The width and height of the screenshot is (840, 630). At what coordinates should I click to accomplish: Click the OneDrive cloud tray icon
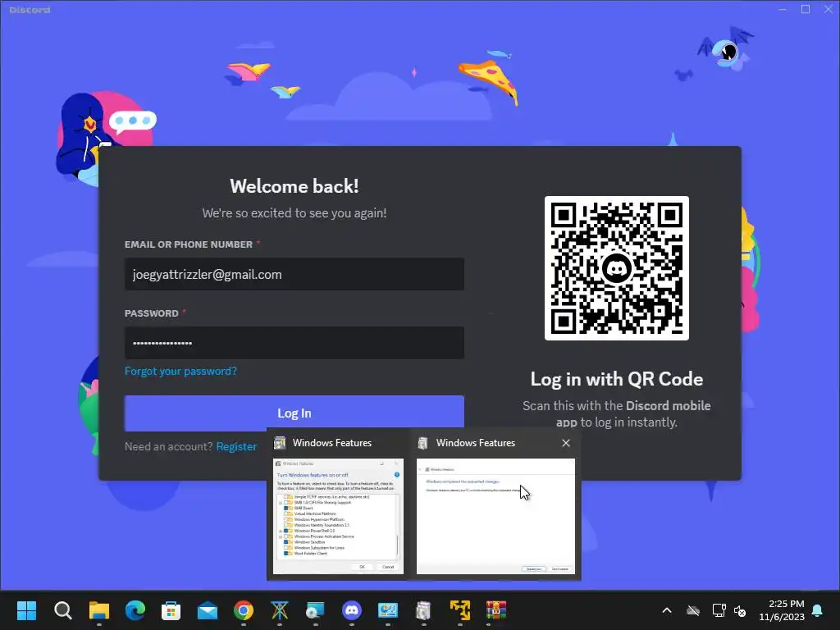tap(693, 610)
